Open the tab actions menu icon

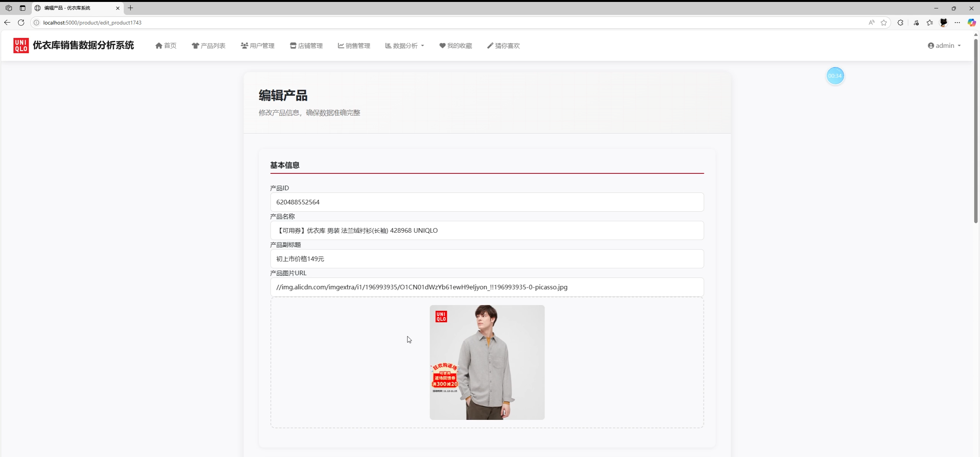23,8
